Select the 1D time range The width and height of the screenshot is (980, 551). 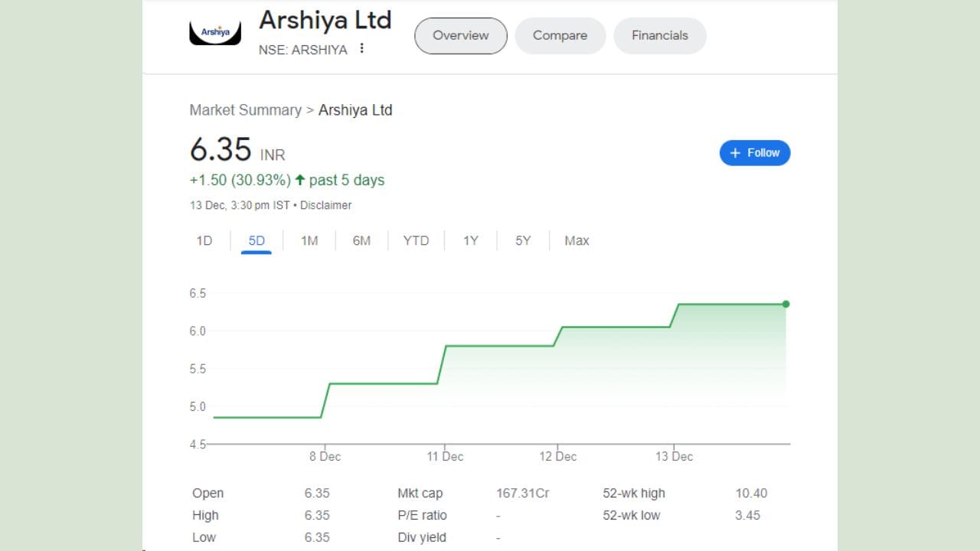tap(204, 241)
